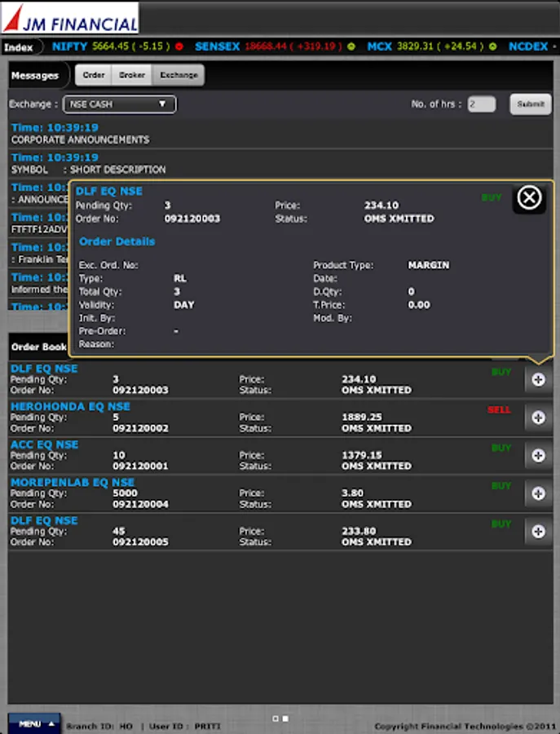Click the No. of hrs input field
The image size is (560, 734).
(481, 104)
